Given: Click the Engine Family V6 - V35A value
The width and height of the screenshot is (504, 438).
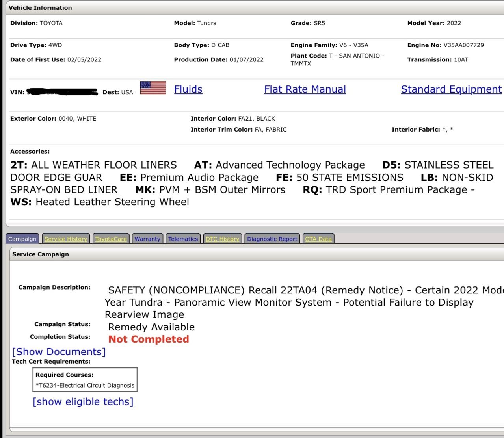Looking at the screenshot, I should pyautogui.click(x=354, y=45).
